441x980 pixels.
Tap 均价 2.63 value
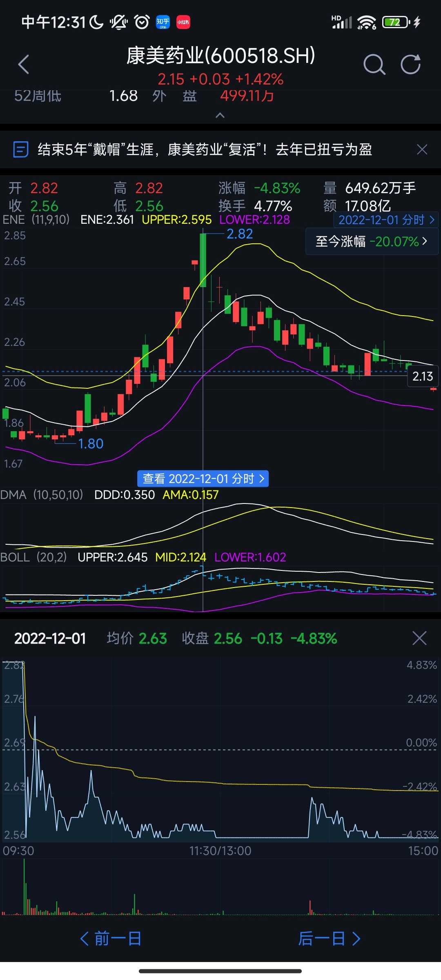137,638
